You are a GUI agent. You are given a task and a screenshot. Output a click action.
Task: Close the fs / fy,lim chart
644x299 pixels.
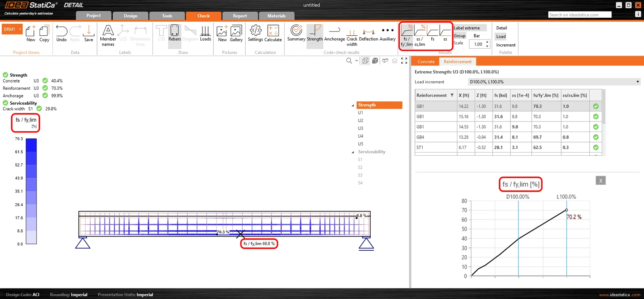[x=601, y=181]
